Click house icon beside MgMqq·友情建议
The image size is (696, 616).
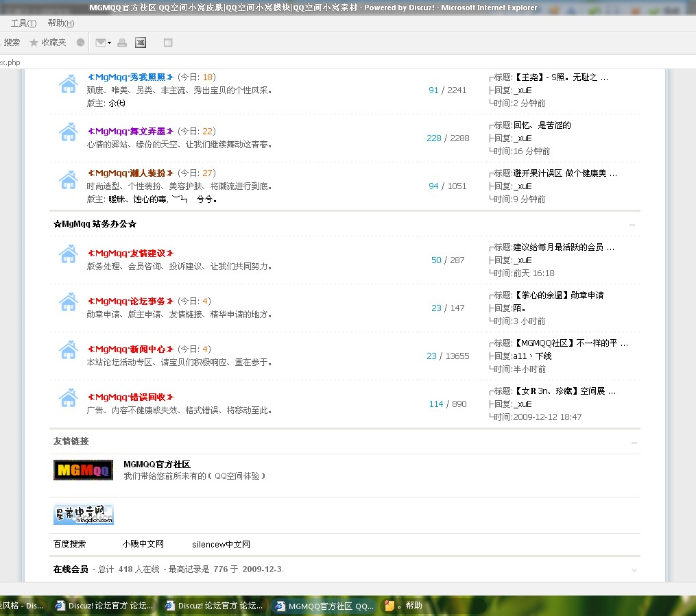[69, 254]
